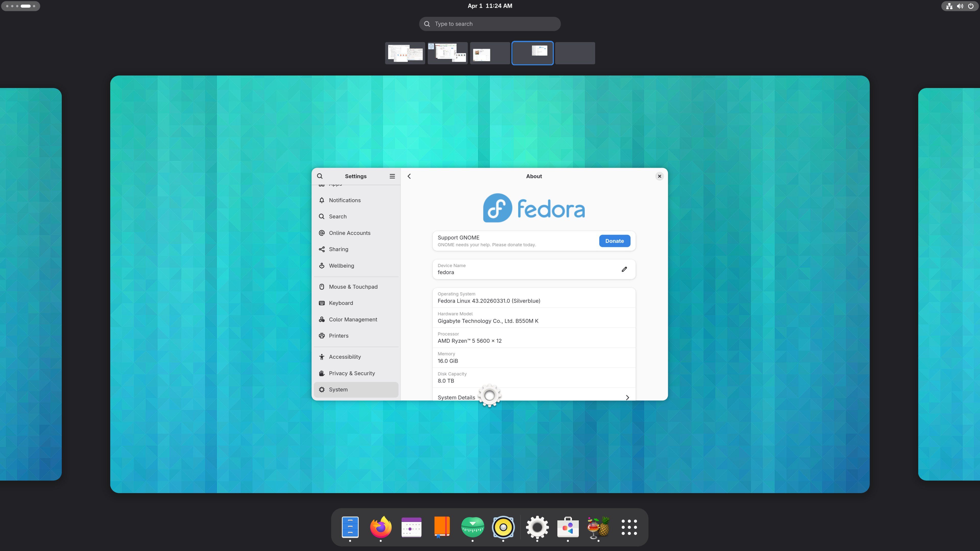This screenshot has width=980, height=551.
Task: Click the Fedora Linux 43.20260331.0 (Silverblue) text
Action: [x=489, y=301]
